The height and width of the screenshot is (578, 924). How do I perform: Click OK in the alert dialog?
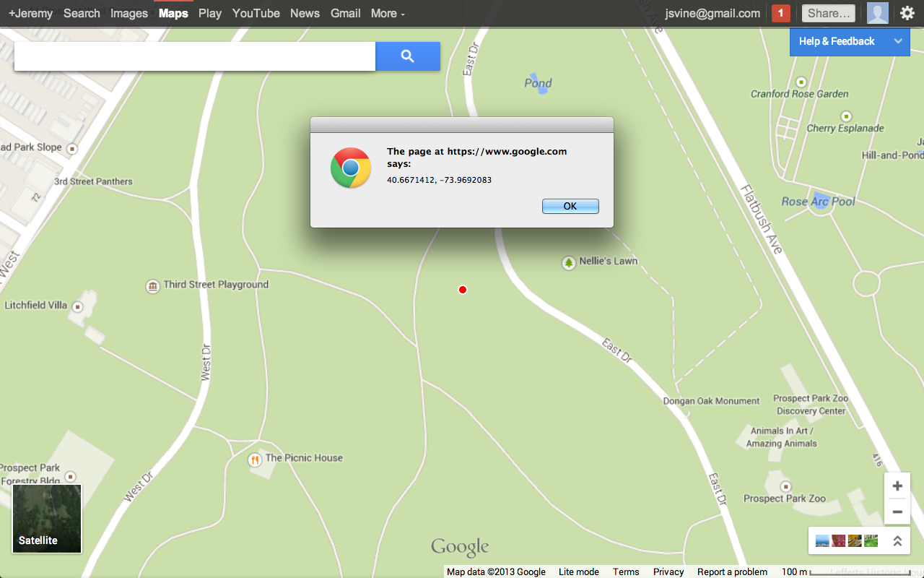point(570,206)
